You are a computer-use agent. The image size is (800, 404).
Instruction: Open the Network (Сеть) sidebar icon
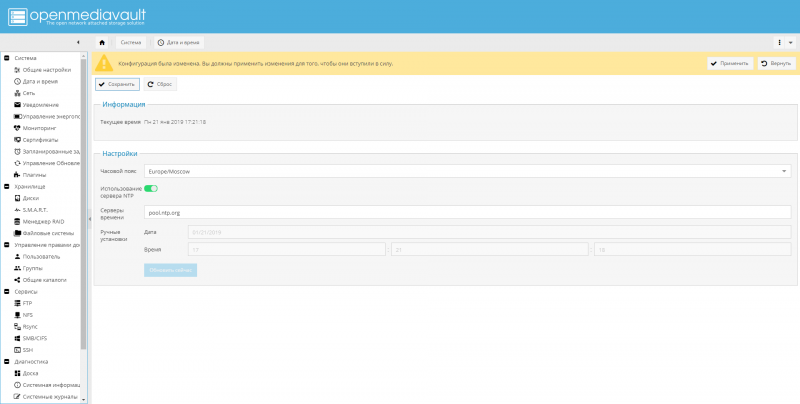coord(17,93)
